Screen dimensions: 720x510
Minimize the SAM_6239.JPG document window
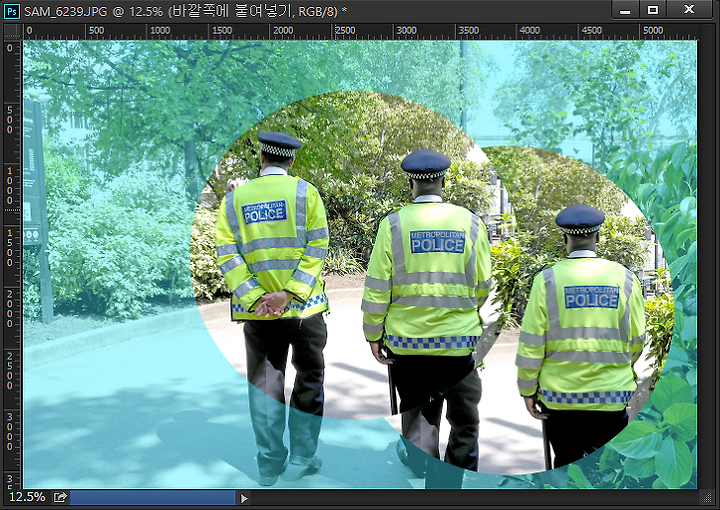click(625, 10)
